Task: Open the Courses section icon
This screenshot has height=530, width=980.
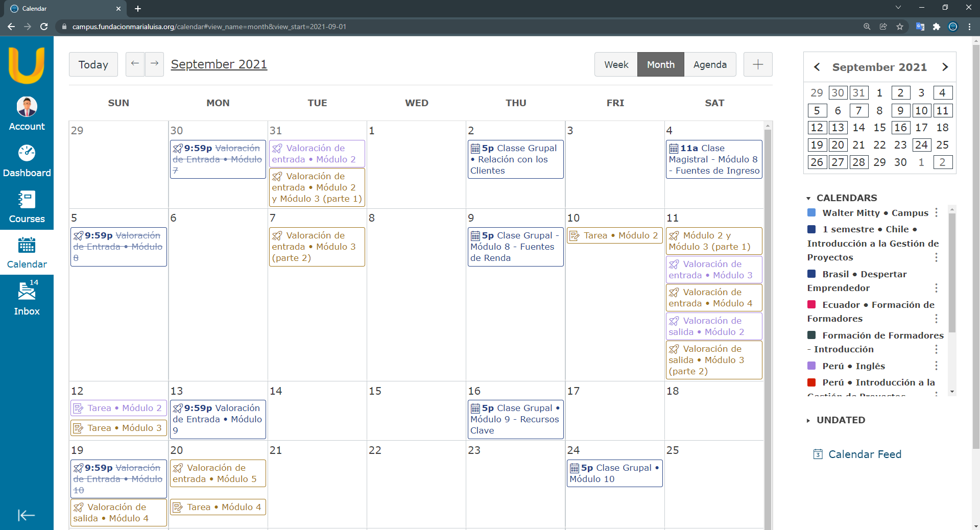Action: 27,200
